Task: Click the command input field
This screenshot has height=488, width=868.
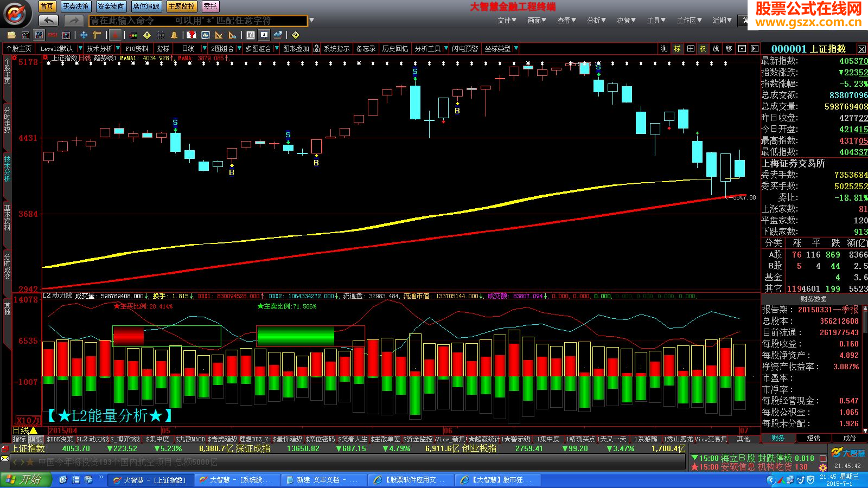Action: pyautogui.click(x=198, y=21)
